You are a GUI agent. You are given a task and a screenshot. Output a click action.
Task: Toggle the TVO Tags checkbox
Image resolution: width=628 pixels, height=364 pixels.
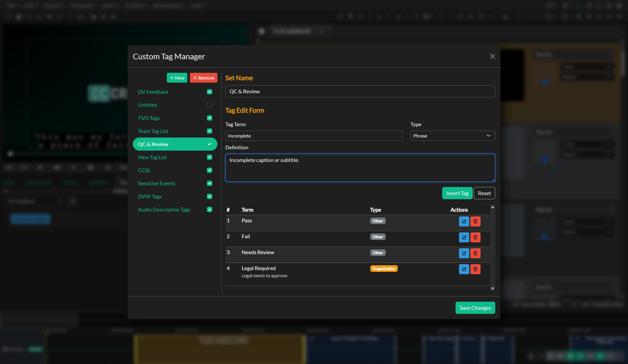tap(209, 118)
